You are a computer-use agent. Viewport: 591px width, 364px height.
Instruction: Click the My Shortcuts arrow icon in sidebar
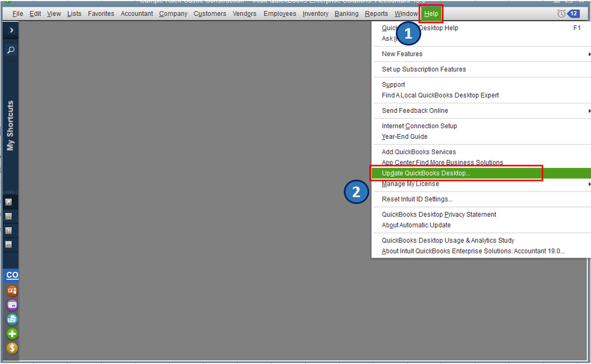coord(9,202)
